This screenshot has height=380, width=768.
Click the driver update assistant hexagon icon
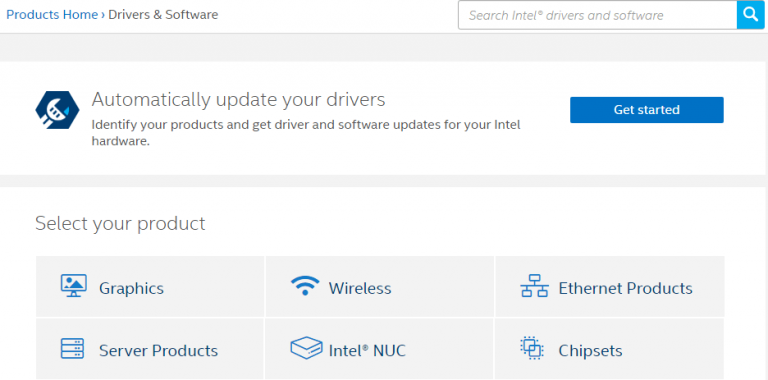pyautogui.click(x=57, y=110)
